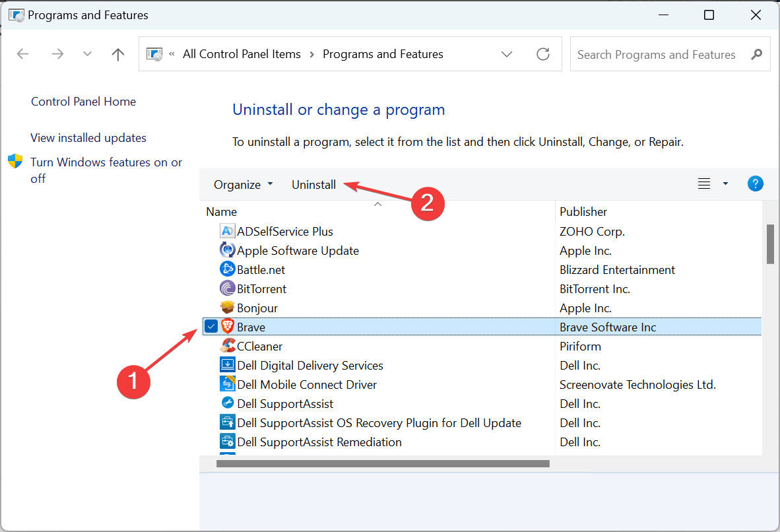Click the Dell Mobile Connect Driver icon

[x=227, y=384]
